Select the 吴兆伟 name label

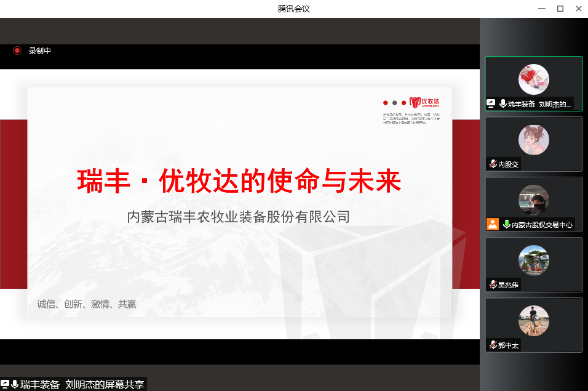pos(508,285)
